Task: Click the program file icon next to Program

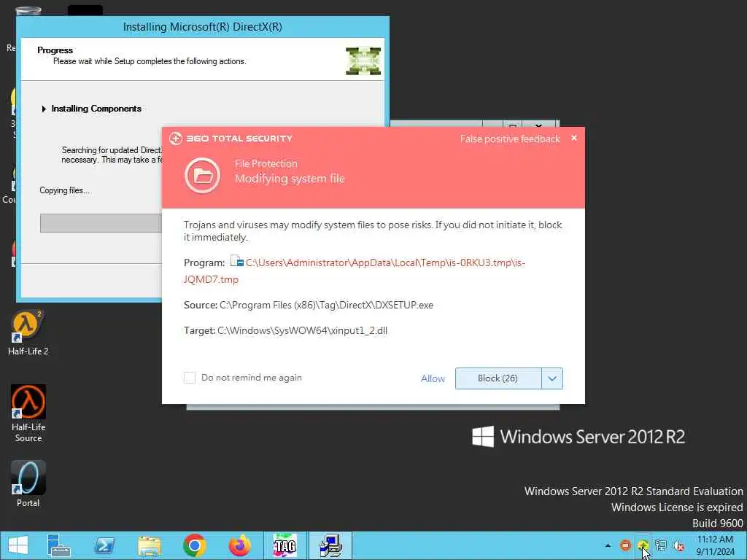Action: click(237, 262)
